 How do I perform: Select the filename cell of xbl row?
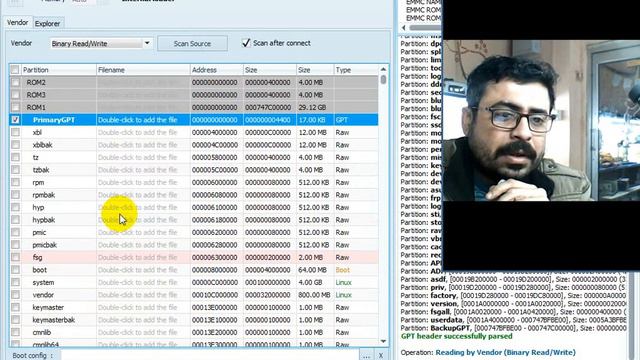pyautogui.click(x=143, y=132)
